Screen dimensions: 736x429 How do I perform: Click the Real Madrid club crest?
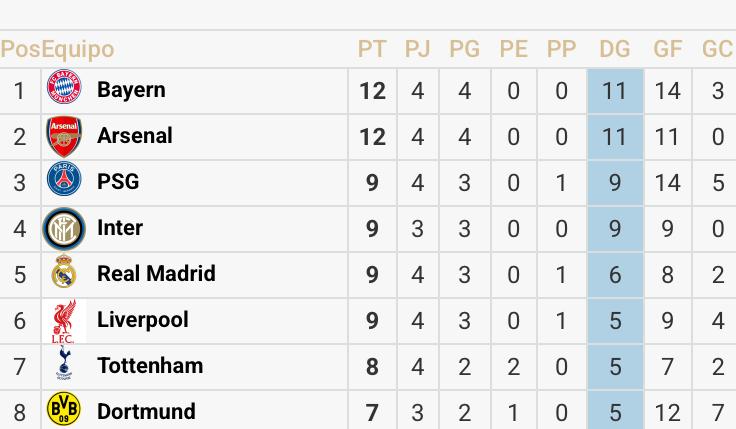[64, 274]
